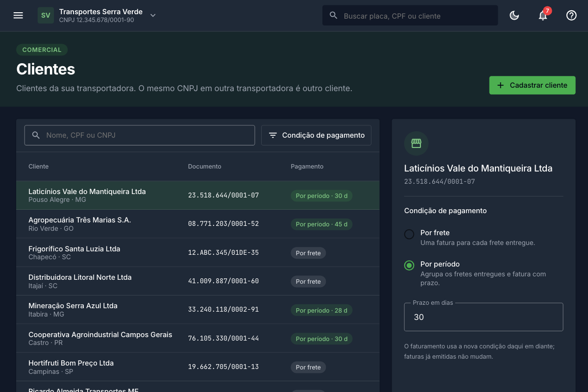The image size is (588, 392).
Task: Open the help question mark icon
Action: point(571,15)
